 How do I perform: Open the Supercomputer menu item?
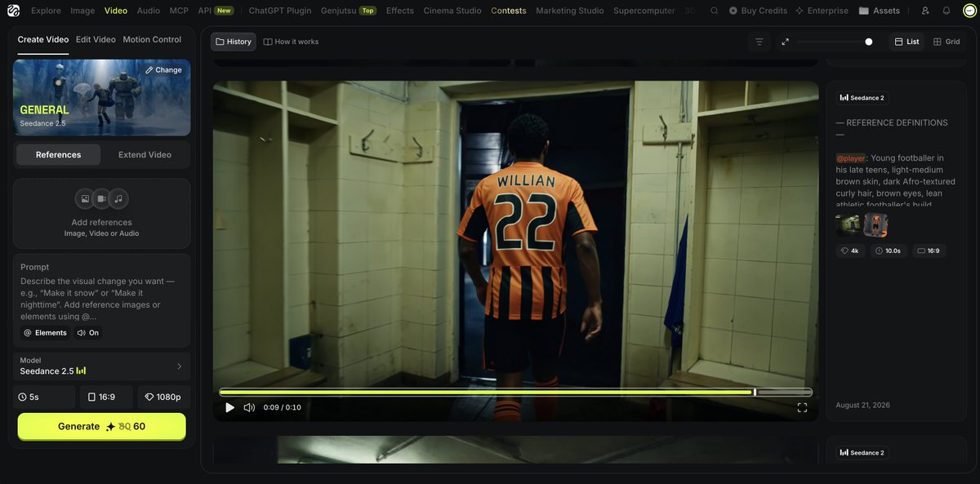click(x=644, y=11)
